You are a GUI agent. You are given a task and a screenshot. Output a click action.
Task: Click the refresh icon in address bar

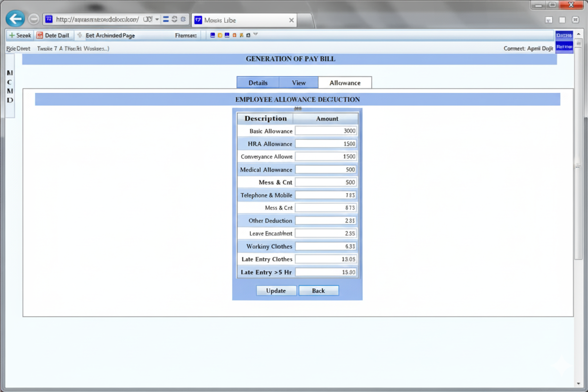(x=174, y=19)
